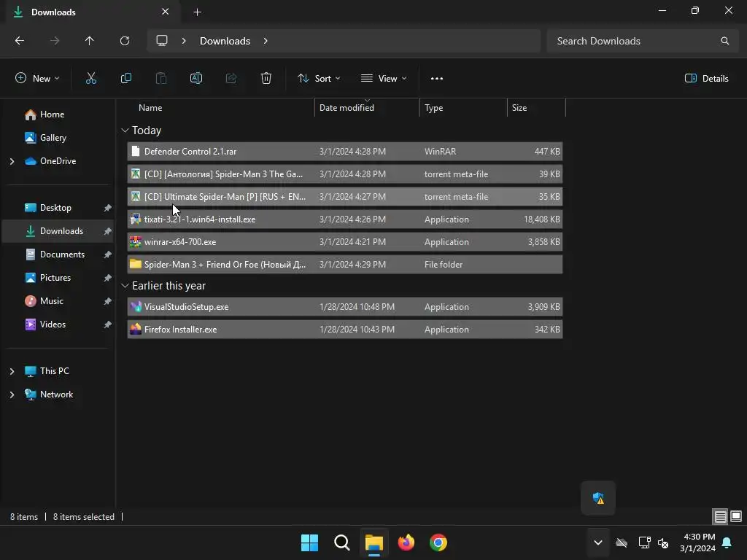This screenshot has width=747, height=560.
Task: Close the Downloads tab
Action: click(166, 12)
